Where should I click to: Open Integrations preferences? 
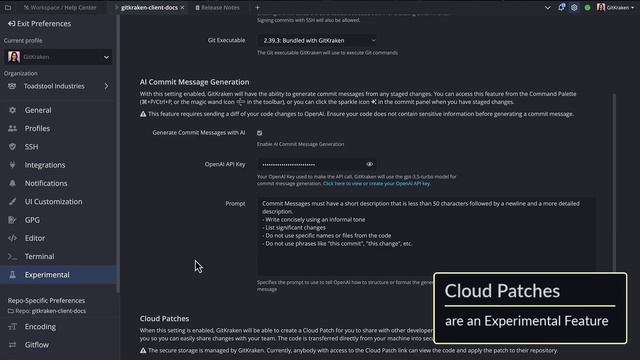point(45,165)
